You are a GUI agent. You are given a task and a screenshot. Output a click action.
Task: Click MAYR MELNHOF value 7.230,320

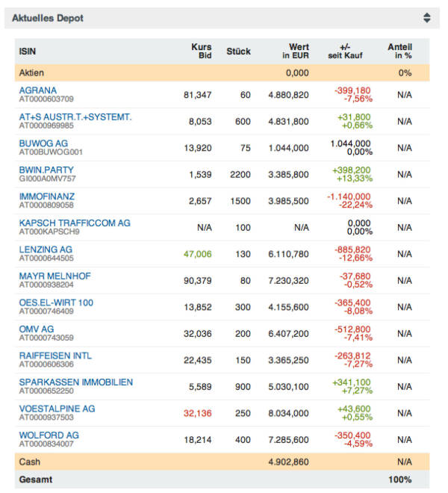pos(288,280)
